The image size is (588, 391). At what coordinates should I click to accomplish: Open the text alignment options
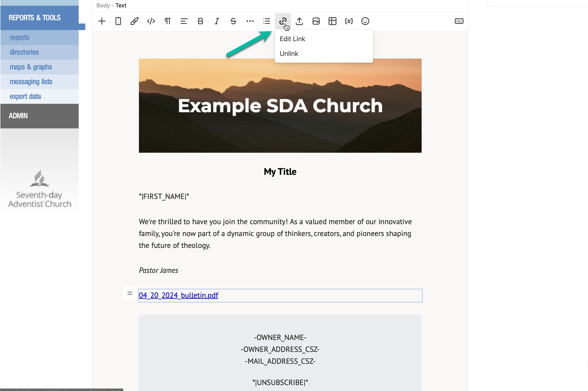(x=184, y=21)
